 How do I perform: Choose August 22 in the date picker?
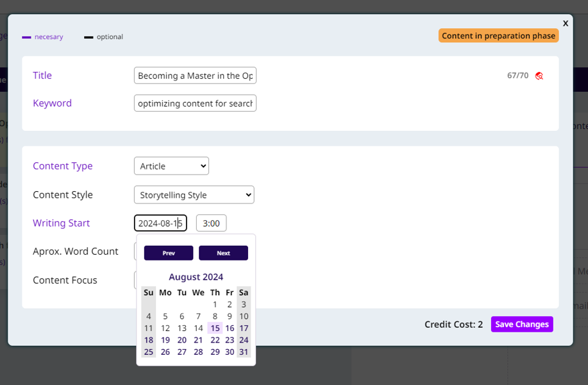(x=215, y=340)
